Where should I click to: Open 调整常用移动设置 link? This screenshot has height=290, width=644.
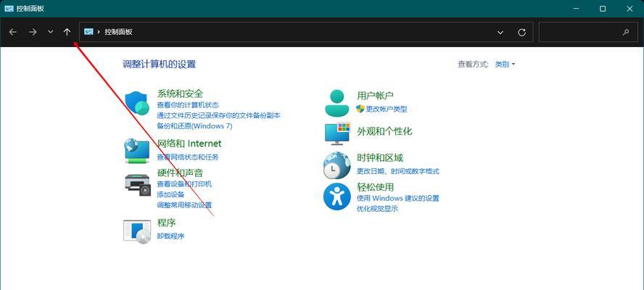pos(184,204)
